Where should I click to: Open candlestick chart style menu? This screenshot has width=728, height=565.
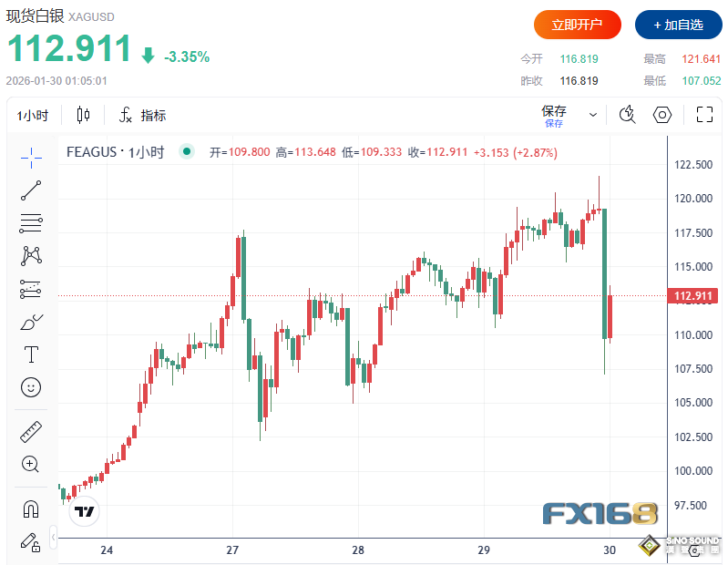(84, 115)
